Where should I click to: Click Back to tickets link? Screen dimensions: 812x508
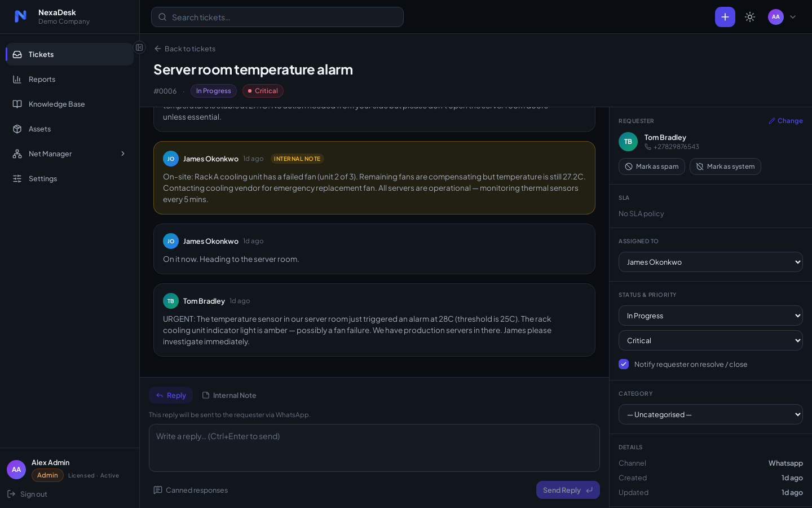184,49
